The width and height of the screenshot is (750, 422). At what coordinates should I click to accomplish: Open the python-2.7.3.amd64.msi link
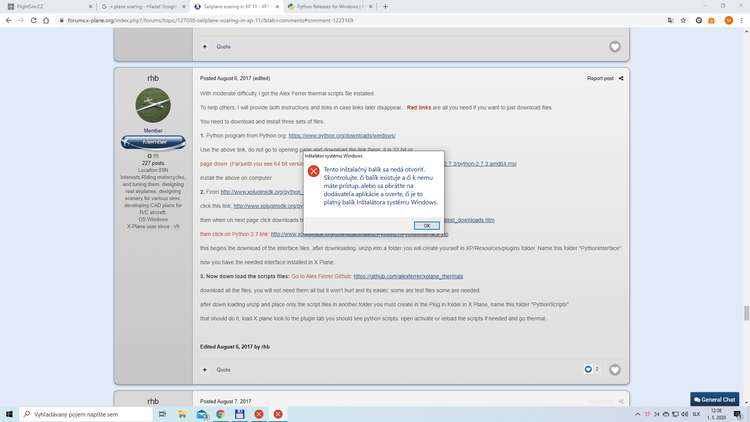pos(480,164)
